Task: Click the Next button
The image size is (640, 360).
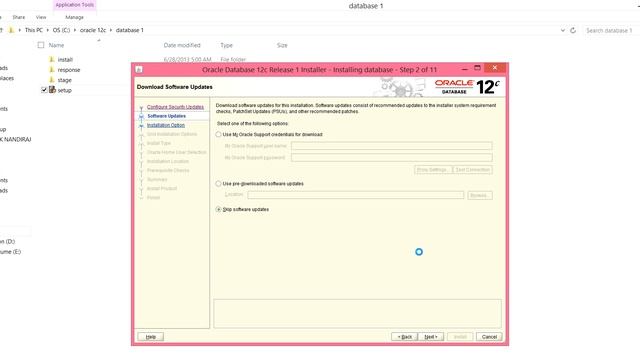Action: 431,337
